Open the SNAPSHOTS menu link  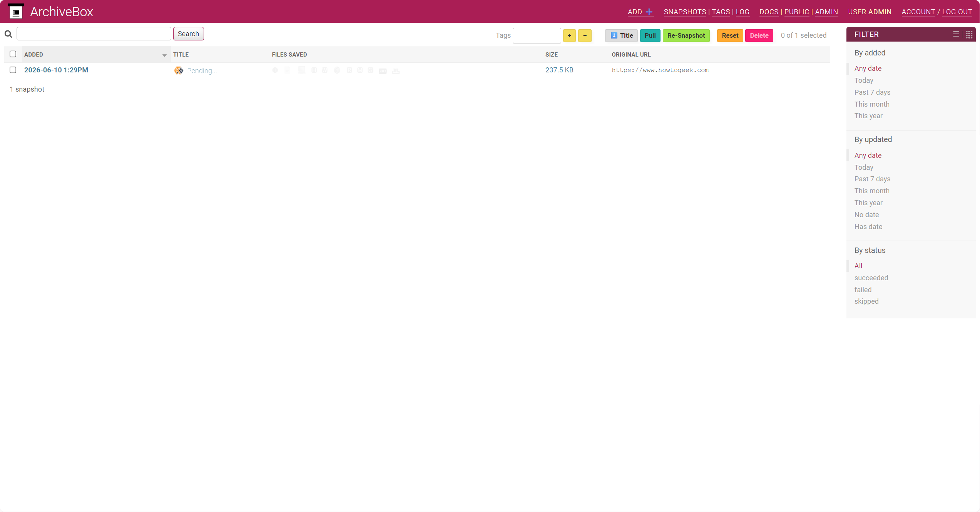[685, 12]
